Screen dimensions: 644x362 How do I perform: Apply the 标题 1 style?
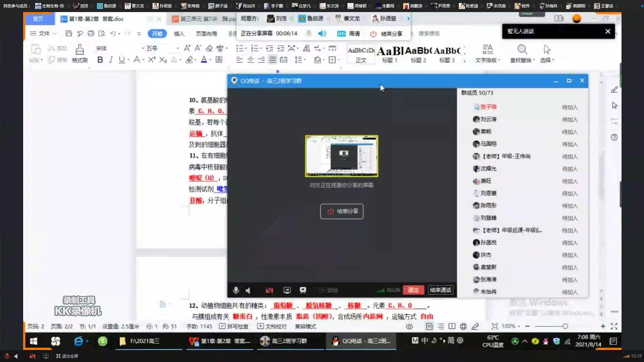click(390, 55)
